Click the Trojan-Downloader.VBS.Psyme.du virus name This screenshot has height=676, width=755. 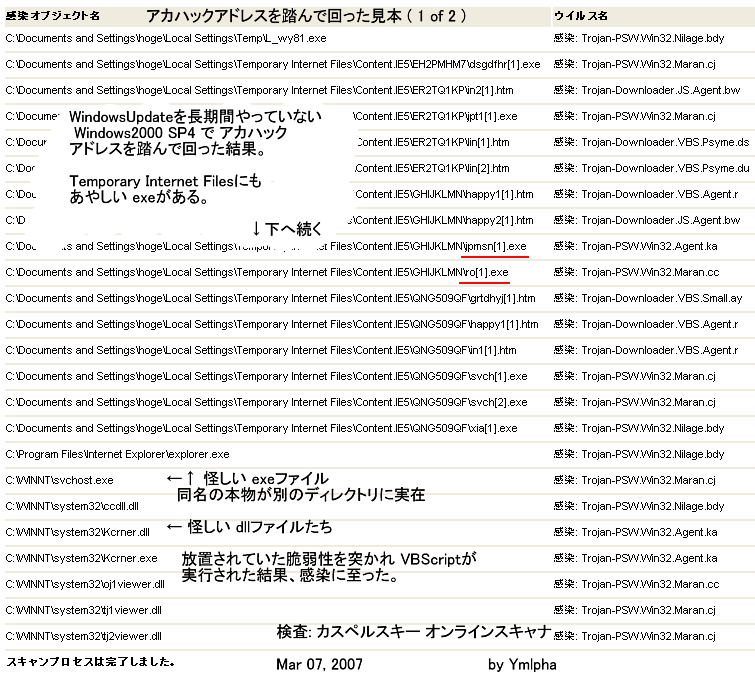tap(651, 169)
